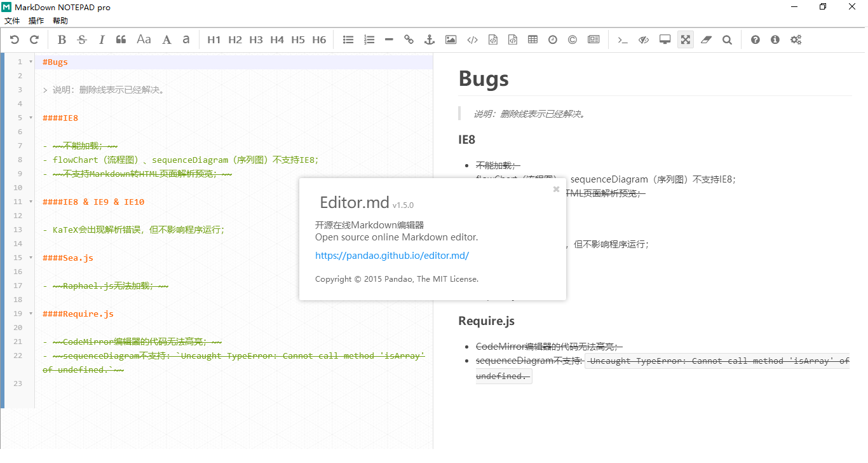Insert an image with the picture icon
Screen dimensions: 868x463
tap(451, 39)
